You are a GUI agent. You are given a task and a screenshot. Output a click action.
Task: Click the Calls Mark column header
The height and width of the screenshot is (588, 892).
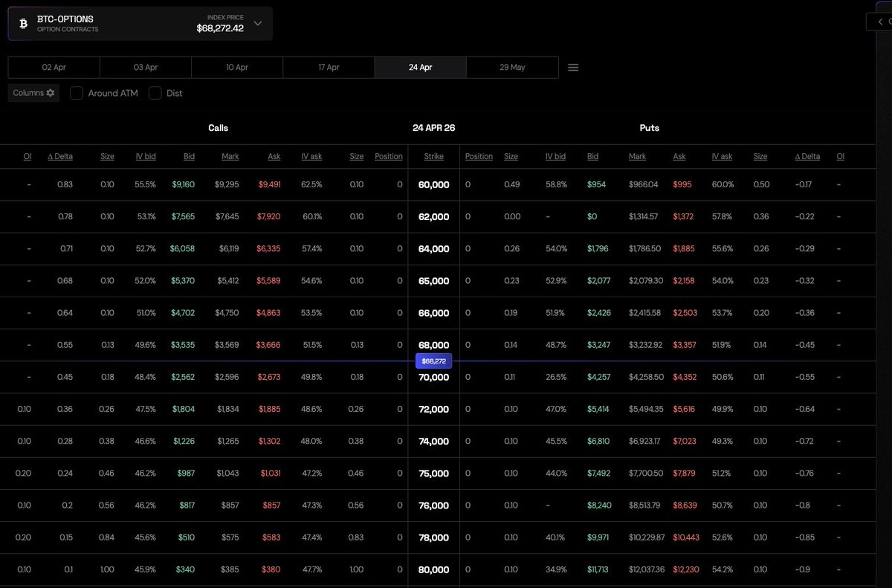(230, 157)
